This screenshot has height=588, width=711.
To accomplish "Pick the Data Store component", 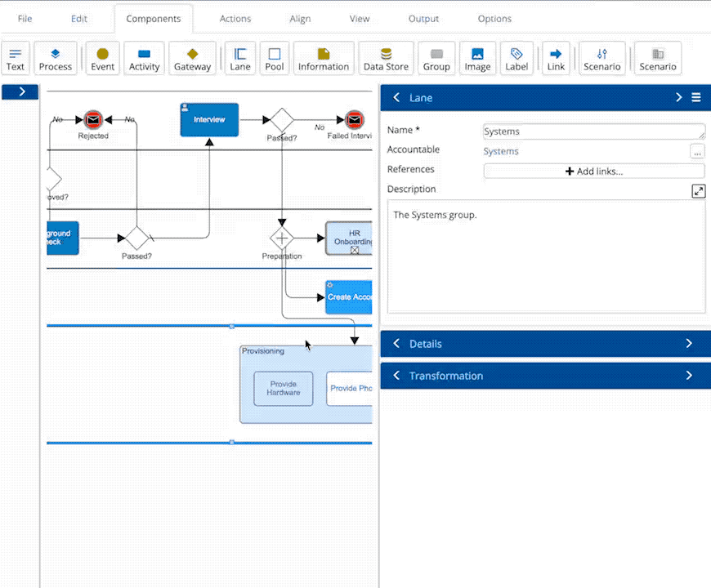I will [x=386, y=59].
